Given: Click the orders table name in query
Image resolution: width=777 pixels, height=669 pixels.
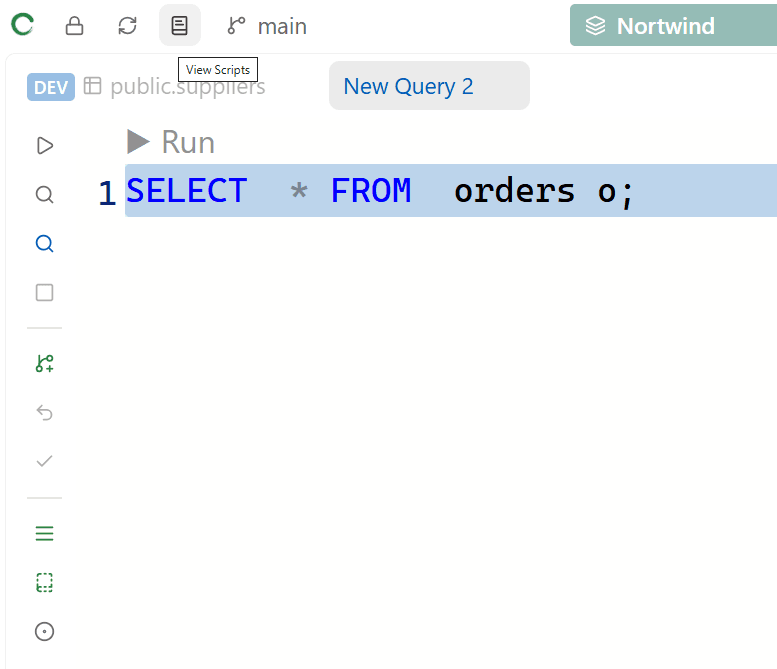Looking at the screenshot, I should pos(514,191).
